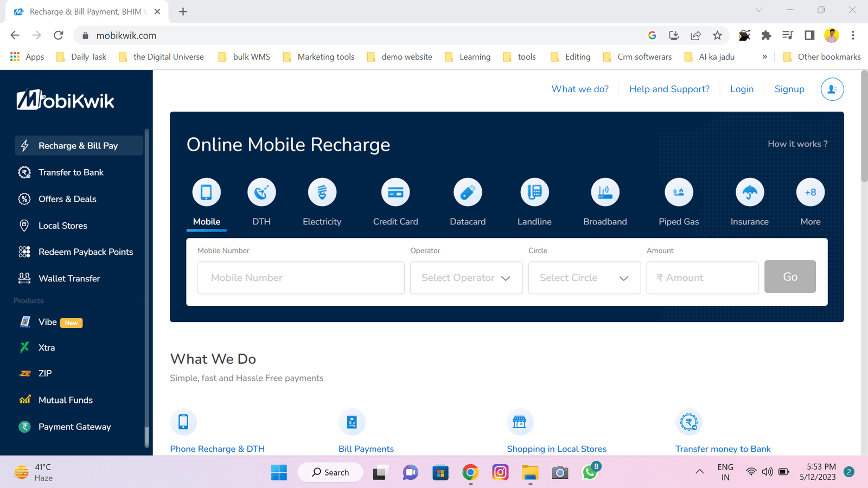
Task: Show hidden system tray icons
Action: coord(700,472)
